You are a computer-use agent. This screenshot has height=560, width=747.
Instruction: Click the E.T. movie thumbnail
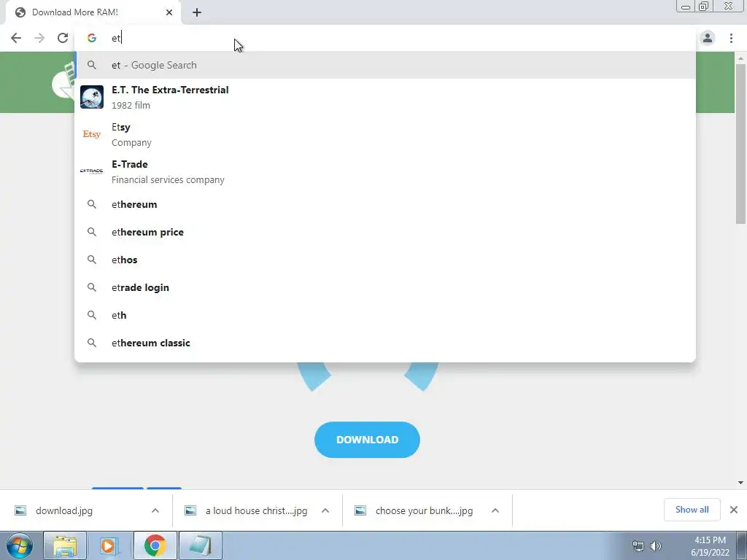(92, 97)
